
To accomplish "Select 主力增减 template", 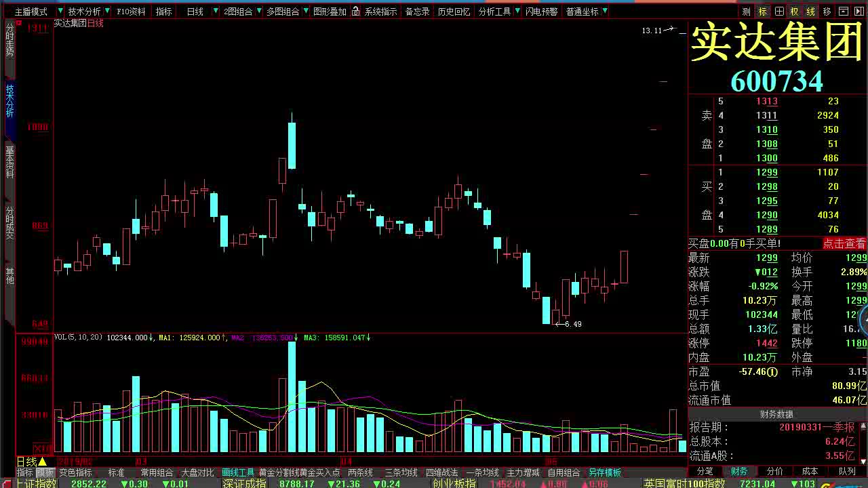I will 523,472.
